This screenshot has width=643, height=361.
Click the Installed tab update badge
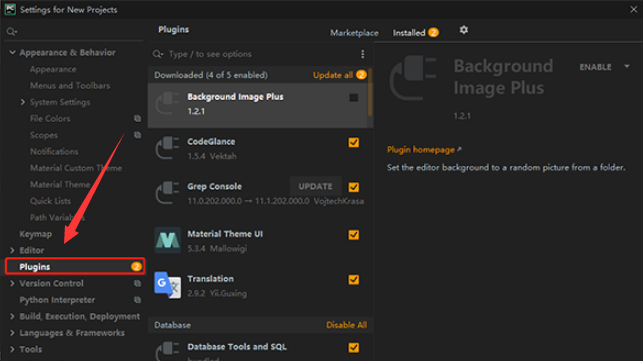(433, 32)
